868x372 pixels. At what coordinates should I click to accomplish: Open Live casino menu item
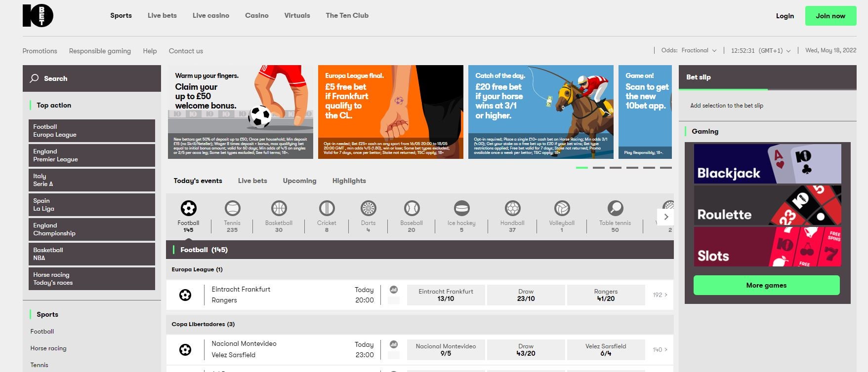[211, 15]
